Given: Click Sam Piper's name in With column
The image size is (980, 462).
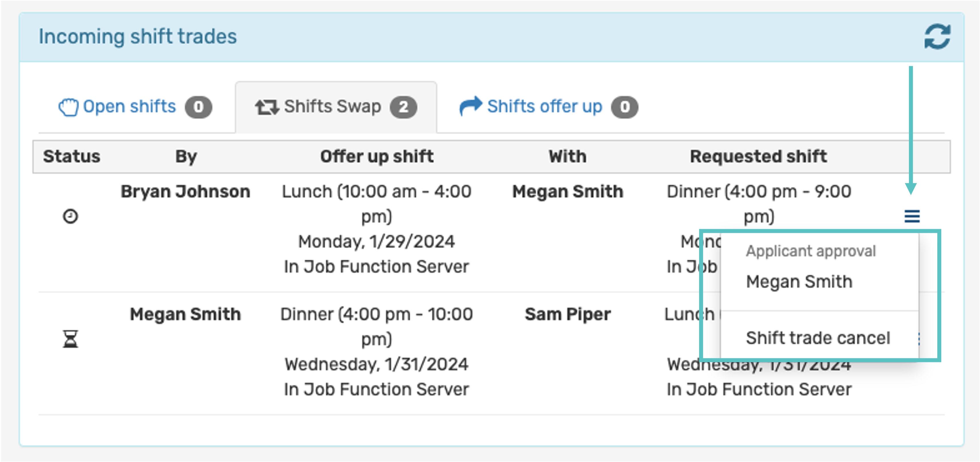Looking at the screenshot, I should click(568, 314).
